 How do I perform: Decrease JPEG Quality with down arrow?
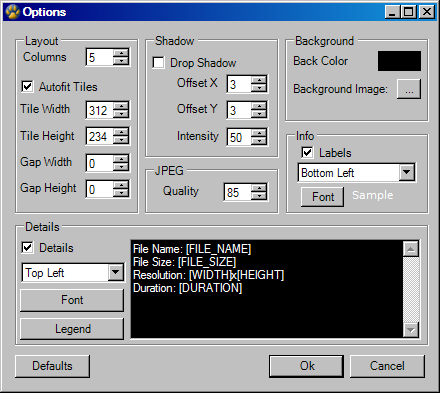259,196
